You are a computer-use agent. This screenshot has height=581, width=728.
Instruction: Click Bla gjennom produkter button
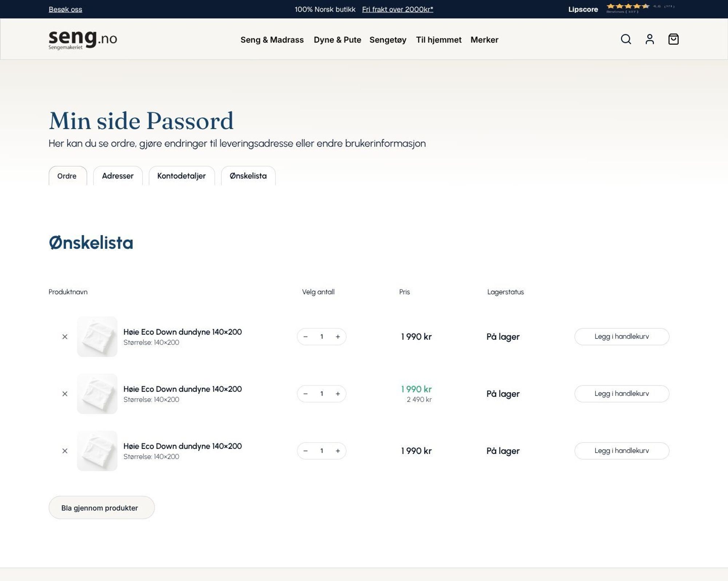(x=102, y=508)
